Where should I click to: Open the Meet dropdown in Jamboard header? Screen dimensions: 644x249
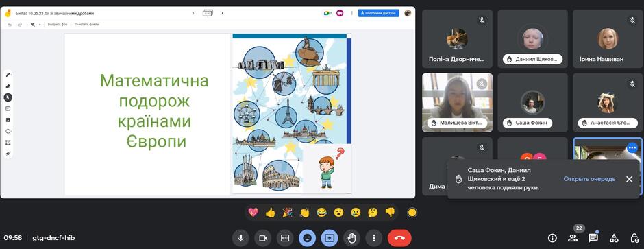(327, 13)
